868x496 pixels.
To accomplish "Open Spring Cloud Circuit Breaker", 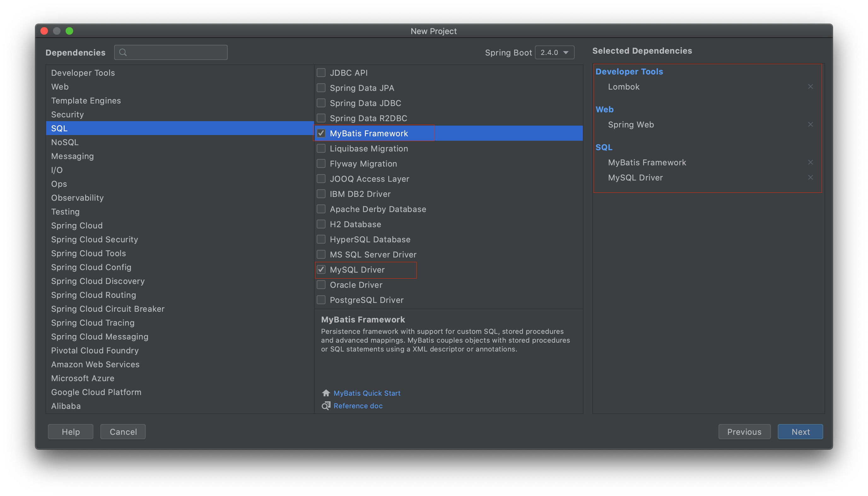I will click(180, 309).
